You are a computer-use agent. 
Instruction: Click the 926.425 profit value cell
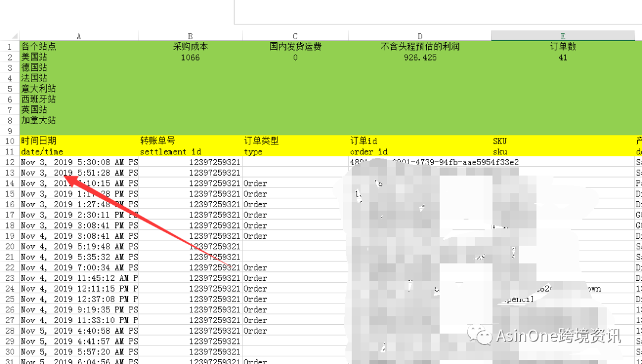420,57
